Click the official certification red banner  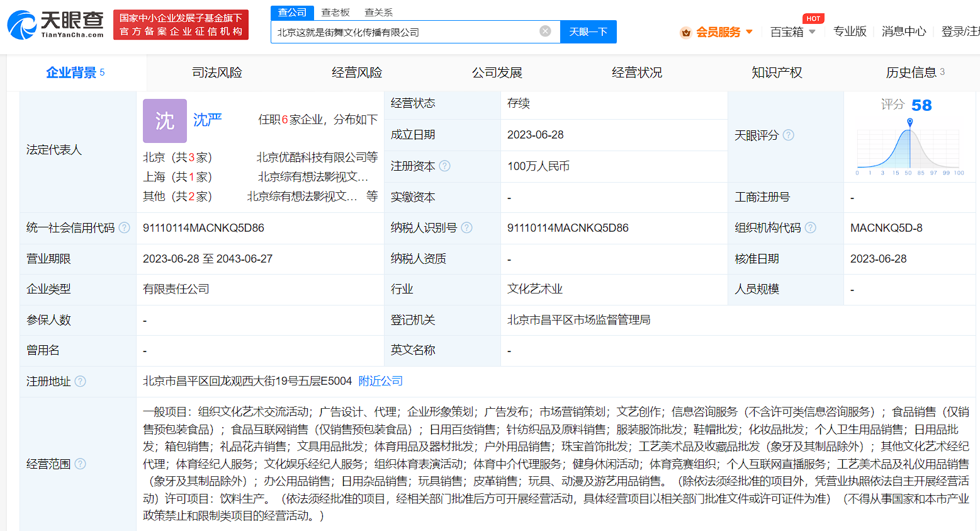point(181,25)
